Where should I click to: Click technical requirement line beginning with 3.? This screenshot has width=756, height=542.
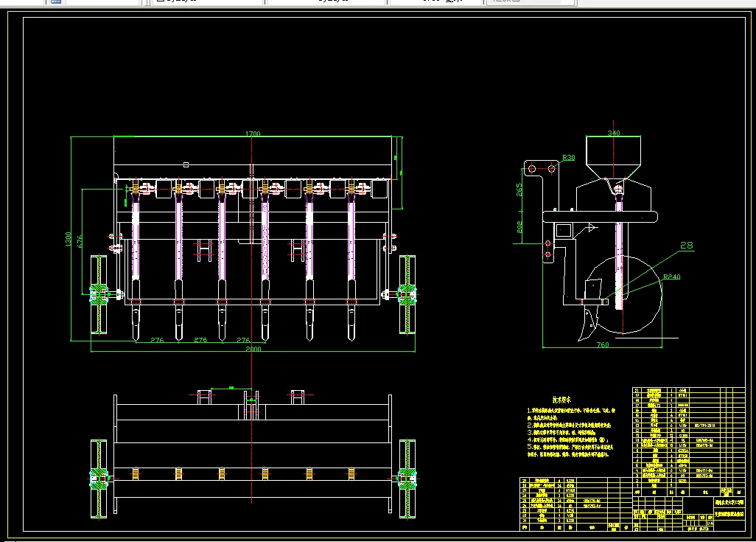click(561, 432)
